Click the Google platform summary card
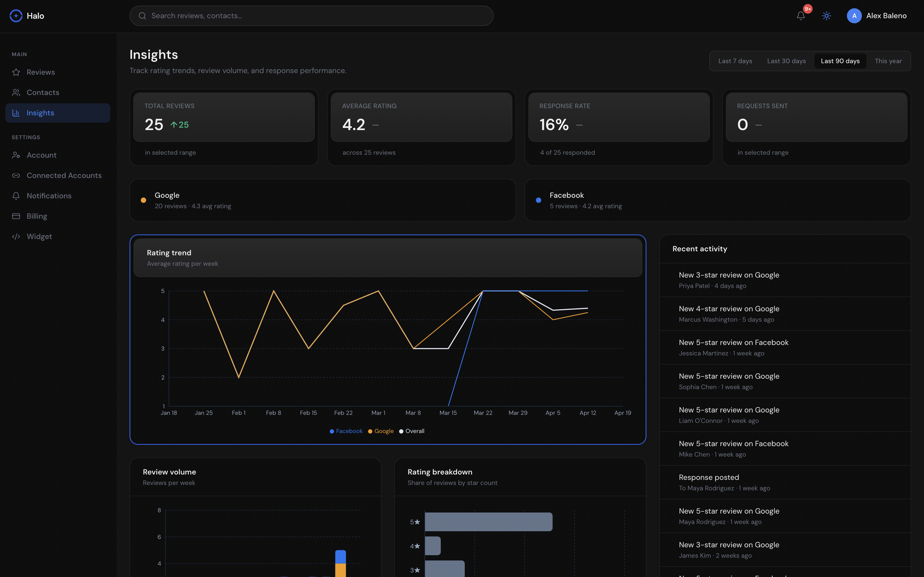 point(322,200)
